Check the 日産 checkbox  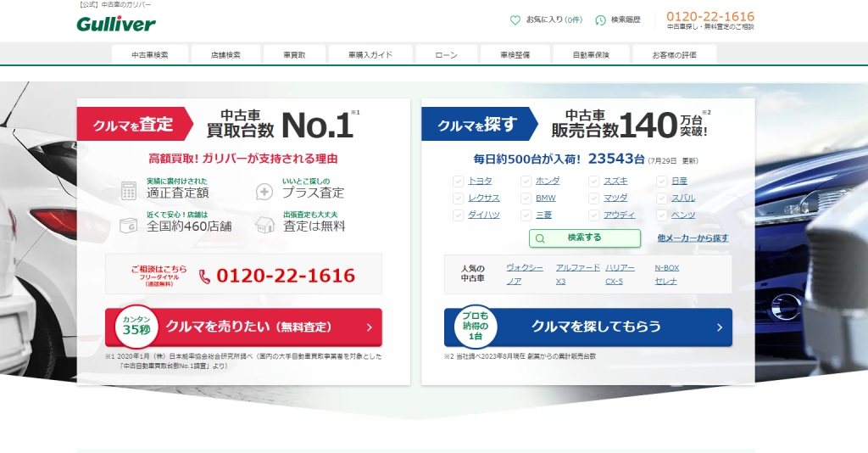(661, 181)
